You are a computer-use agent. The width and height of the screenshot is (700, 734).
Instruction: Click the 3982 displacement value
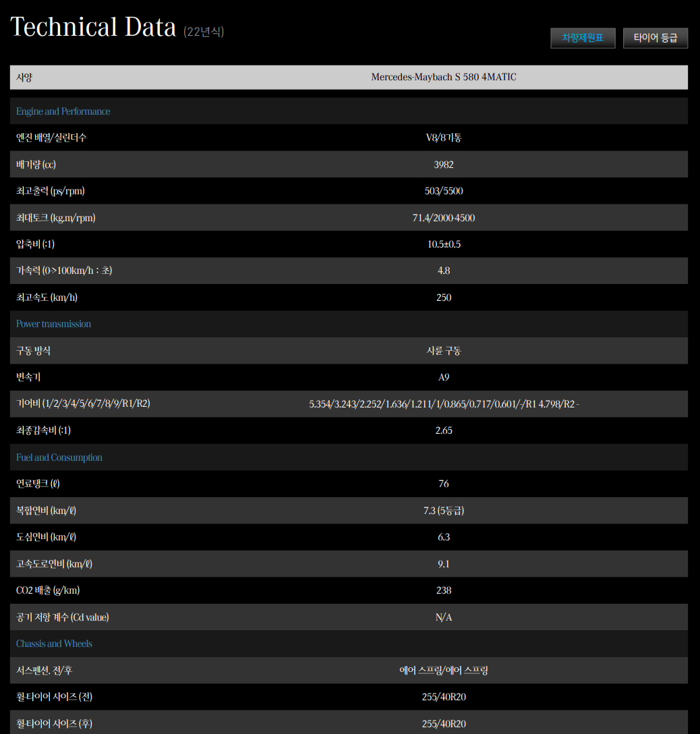pyautogui.click(x=444, y=165)
